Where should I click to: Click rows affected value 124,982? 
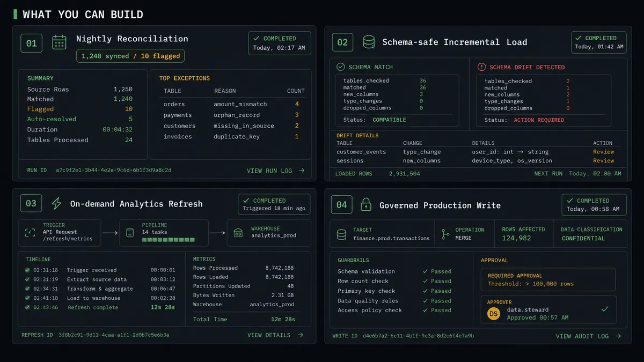click(516, 238)
